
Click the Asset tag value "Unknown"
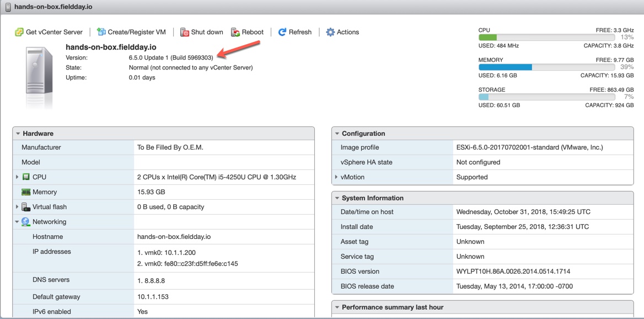coord(470,241)
